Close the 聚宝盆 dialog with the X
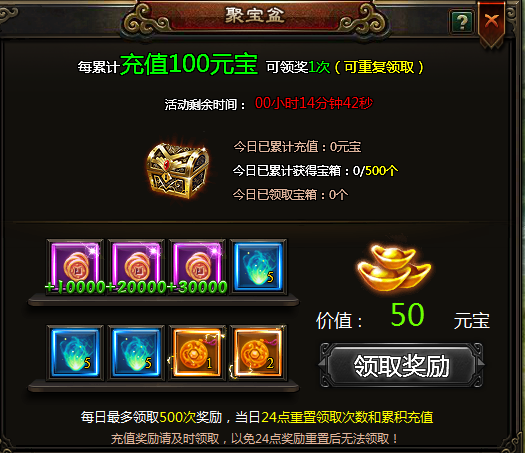 click(x=491, y=22)
